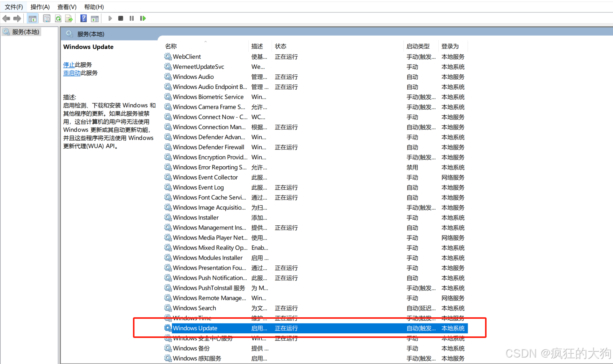Select Windows Defender Advanced service row

pos(316,137)
